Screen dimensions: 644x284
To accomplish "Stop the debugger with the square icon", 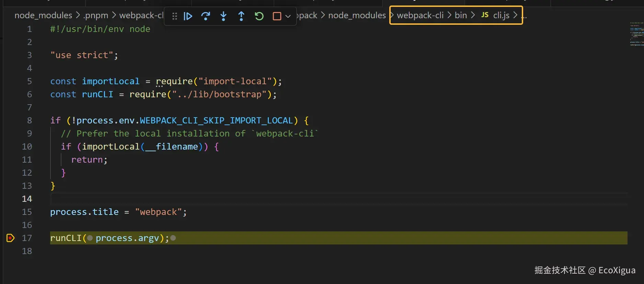I will click(277, 16).
